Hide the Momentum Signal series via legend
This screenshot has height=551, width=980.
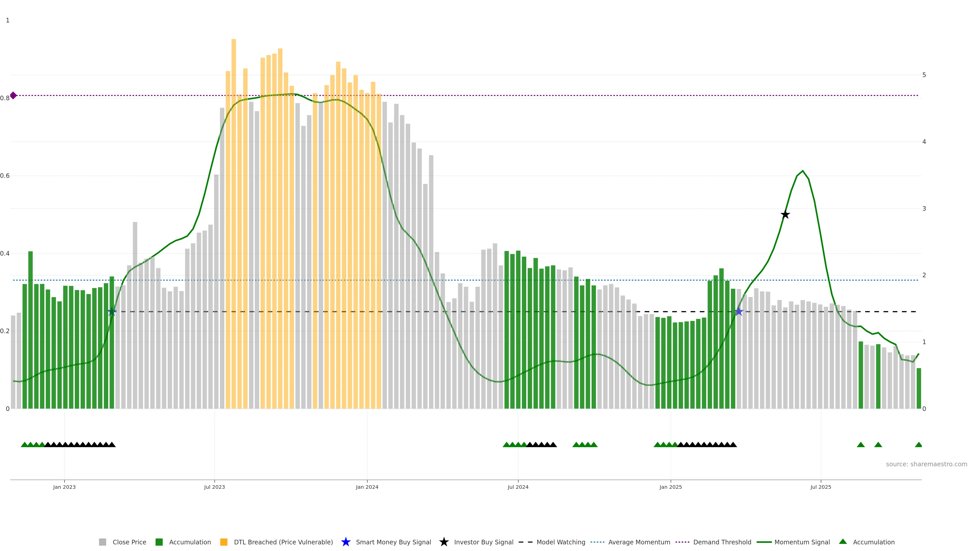click(802, 542)
